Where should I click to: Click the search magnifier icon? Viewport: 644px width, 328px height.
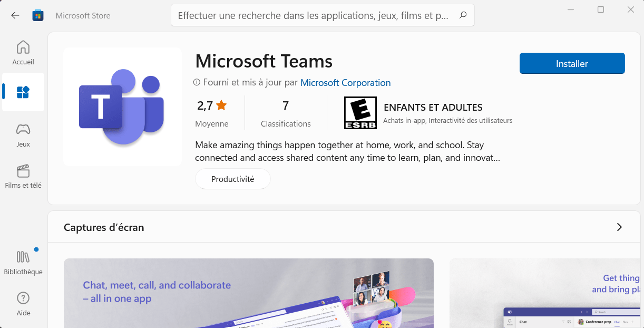click(x=463, y=15)
